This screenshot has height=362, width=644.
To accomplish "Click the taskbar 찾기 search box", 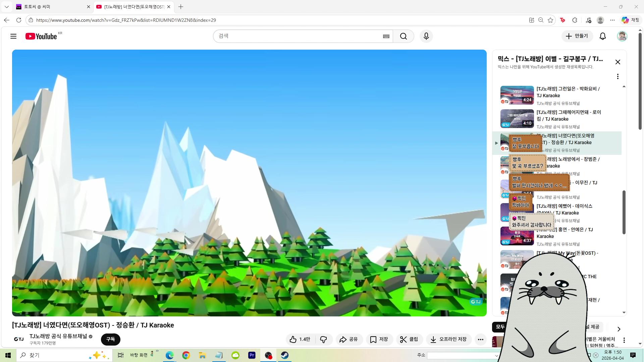I will coord(64,355).
